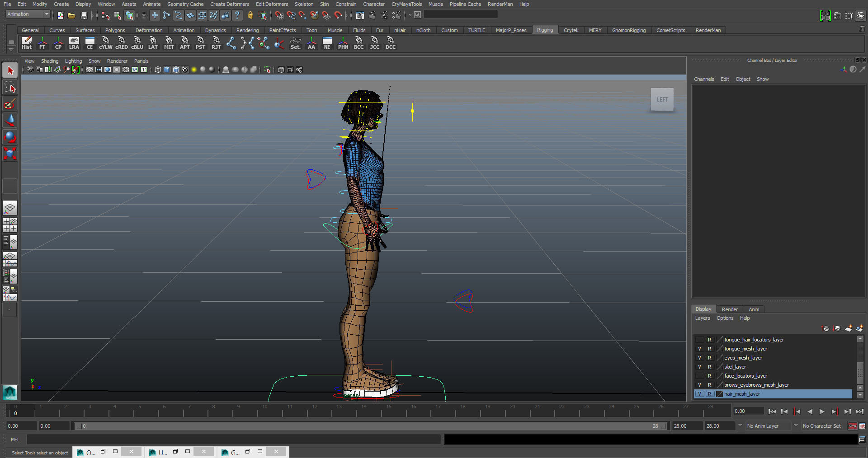The width and height of the screenshot is (868, 458).
Task: Activate the Rotate tool
Action: 10,137
